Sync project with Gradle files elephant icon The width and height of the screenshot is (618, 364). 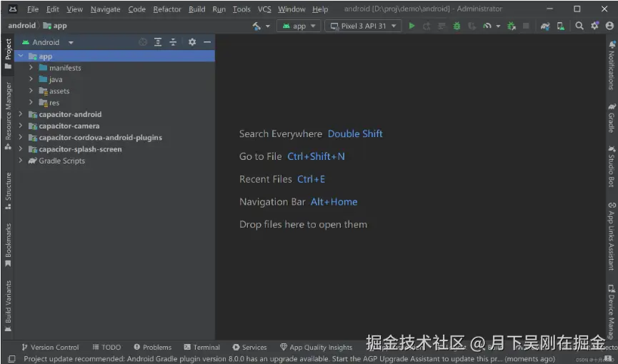[x=545, y=26]
